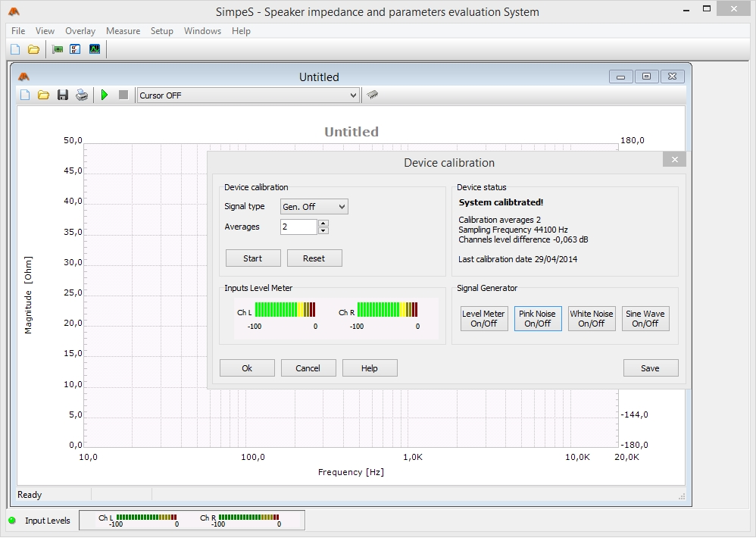
Task: Maximize the Untitled child window
Action: [x=647, y=77]
